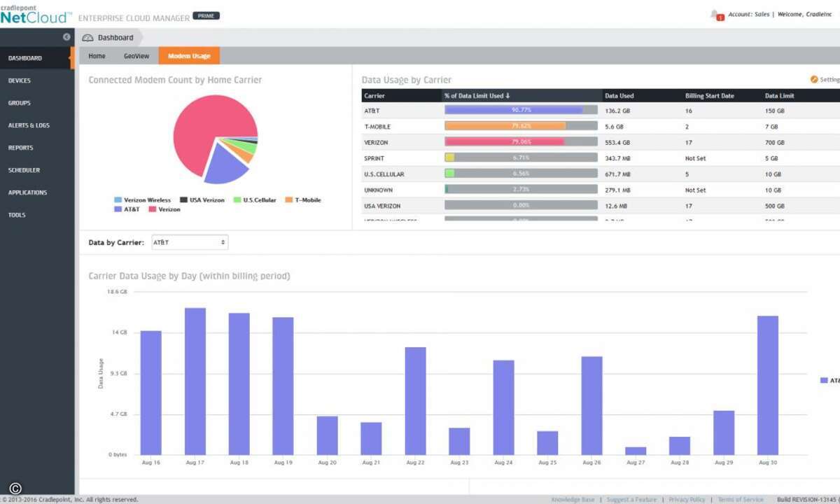
Task: Click the PRIME badge
Action: pyautogui.click(x=206, y=15)
